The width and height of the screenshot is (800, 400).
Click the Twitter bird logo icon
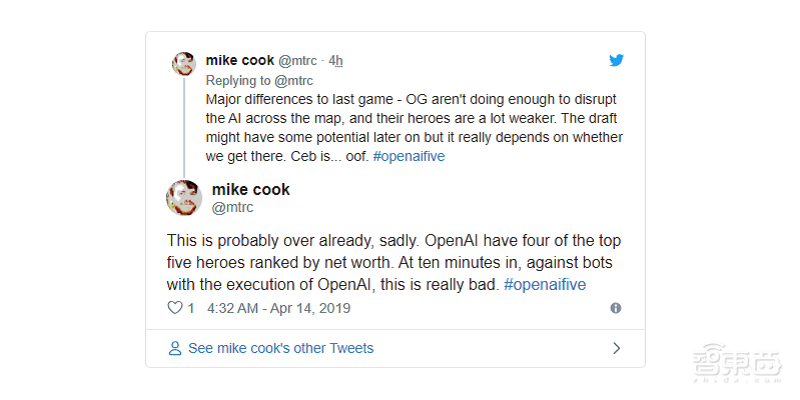[x=617, y=60]
